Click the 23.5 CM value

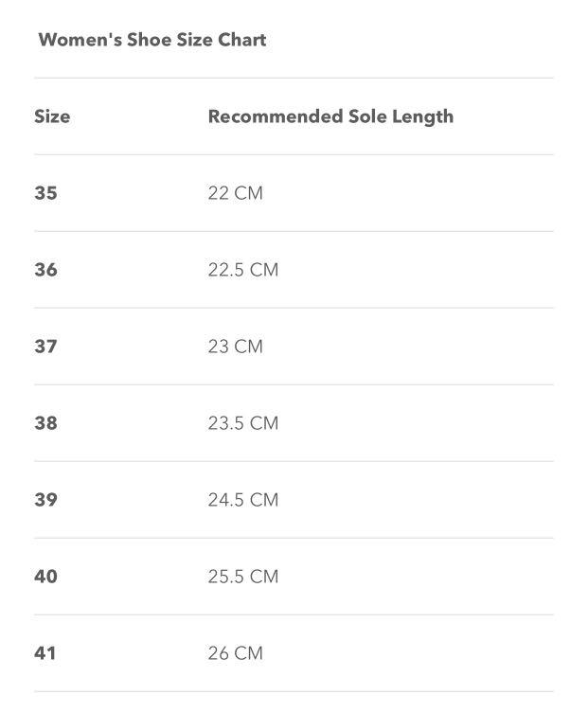point(243,423)
